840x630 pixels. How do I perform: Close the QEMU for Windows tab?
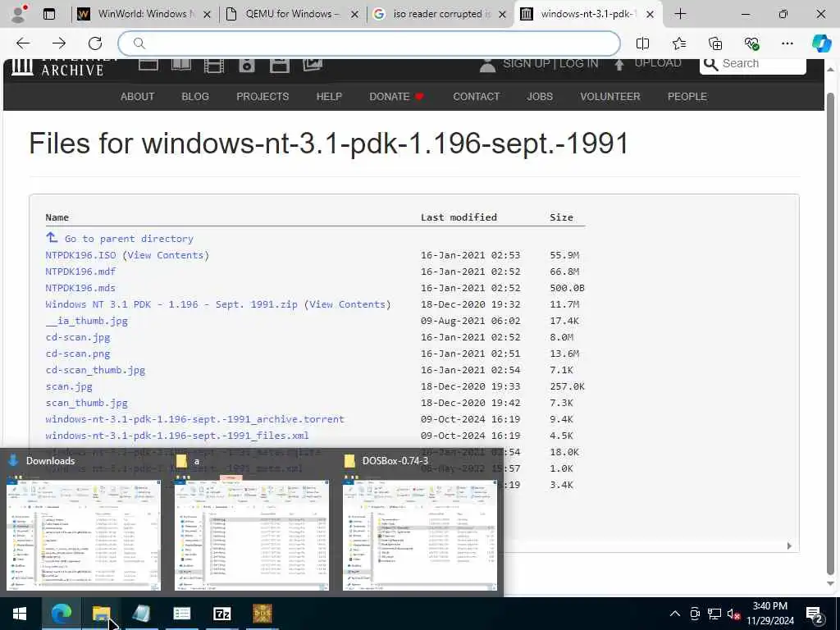point(354,15)
